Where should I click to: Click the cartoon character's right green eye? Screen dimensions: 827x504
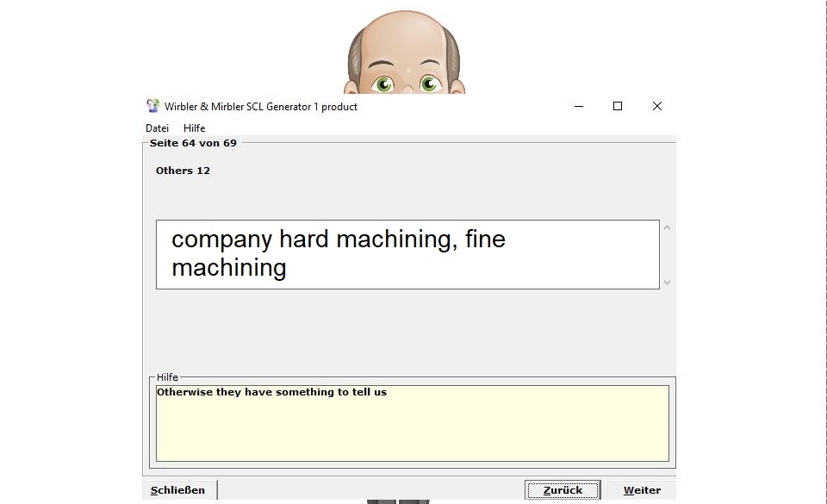pyautogui.click(x=430, y=84)
